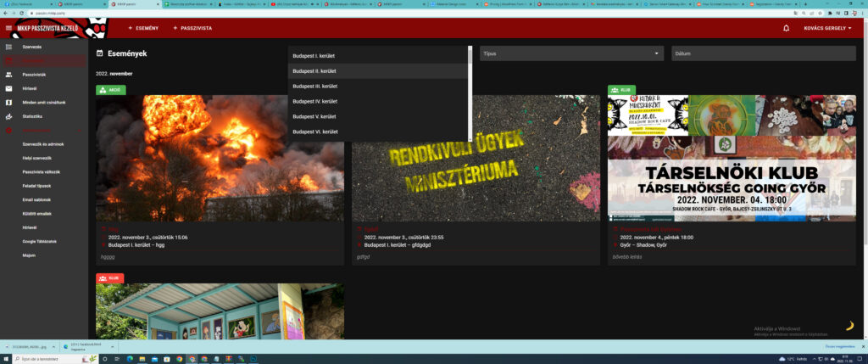868x364 pixels.
Task: Open Google Táblázatok sidebar item
Action: (x=40, y=241)
